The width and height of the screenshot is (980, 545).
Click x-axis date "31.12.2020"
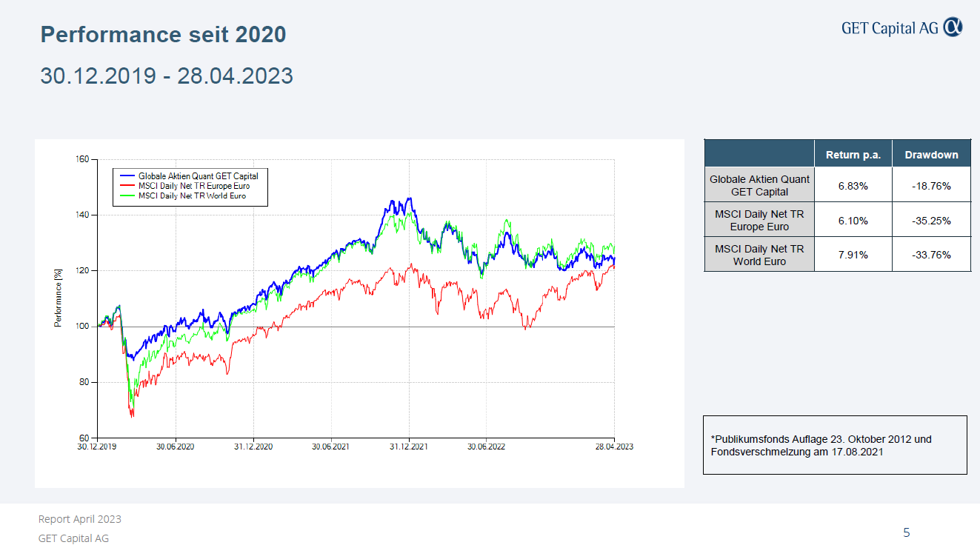pos(254,447)
